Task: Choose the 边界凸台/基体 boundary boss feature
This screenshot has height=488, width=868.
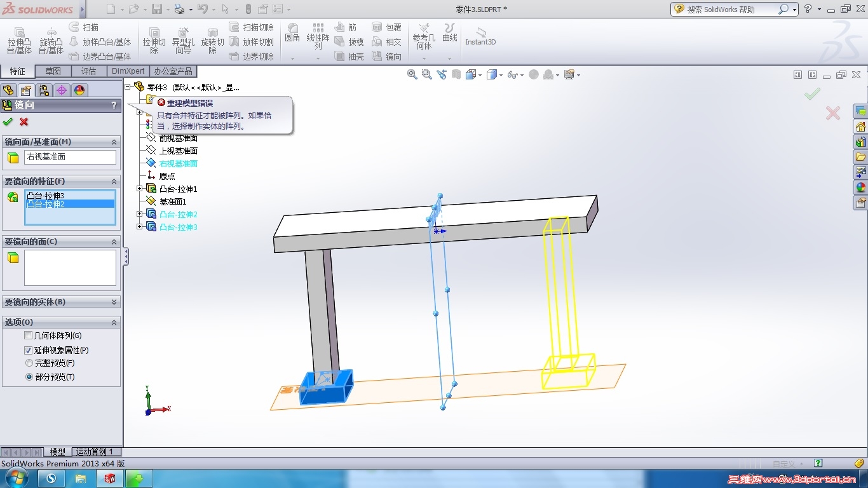Action: tap(100, 57)
